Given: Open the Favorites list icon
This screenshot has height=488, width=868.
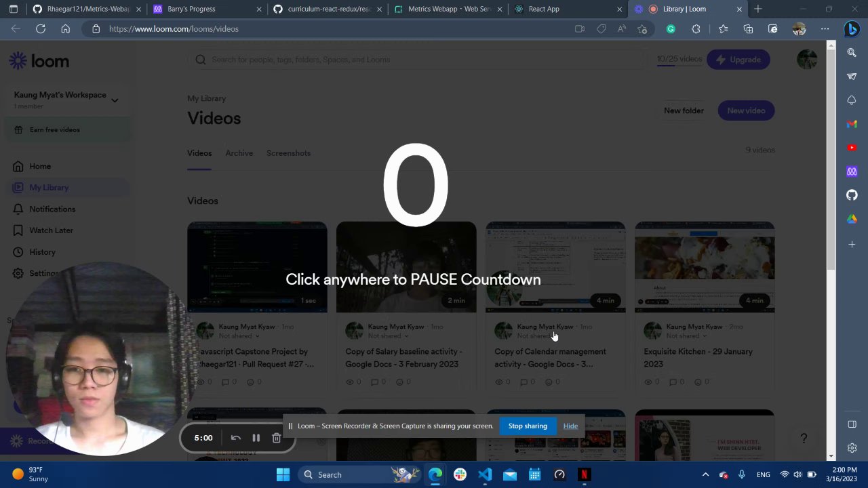Looking at the screenshot, I should [x=723, y=29].
